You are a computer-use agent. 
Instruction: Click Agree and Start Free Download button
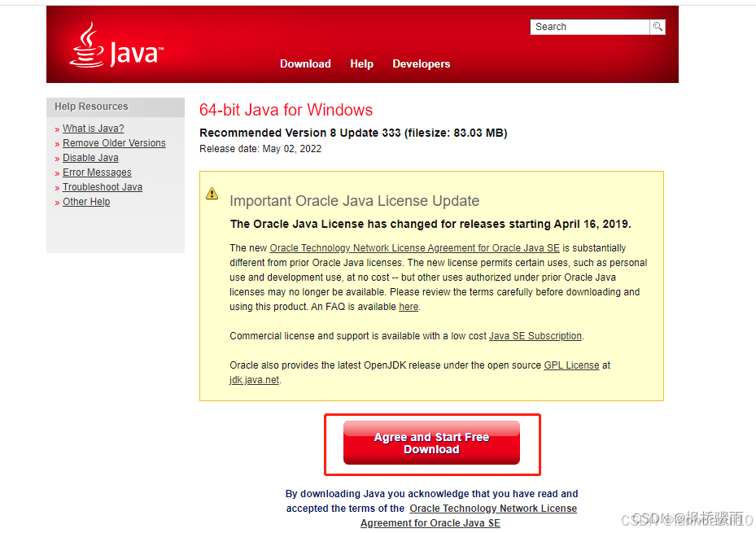[x=431, y=443]
